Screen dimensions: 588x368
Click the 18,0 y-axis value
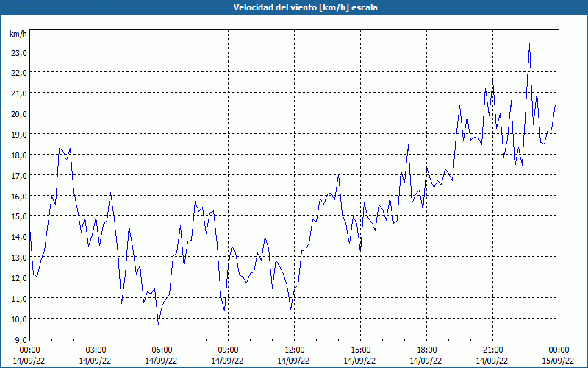tap(19, 156)
